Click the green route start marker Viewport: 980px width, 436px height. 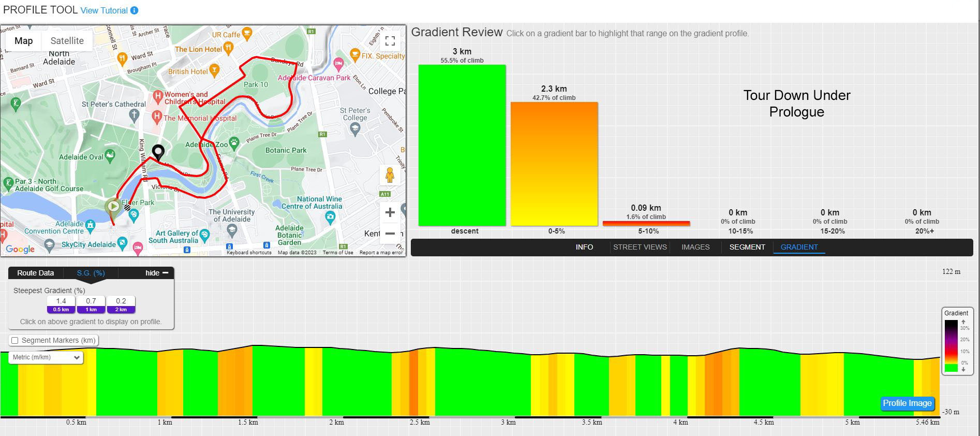pyautogui.click(x=113, y=207)
